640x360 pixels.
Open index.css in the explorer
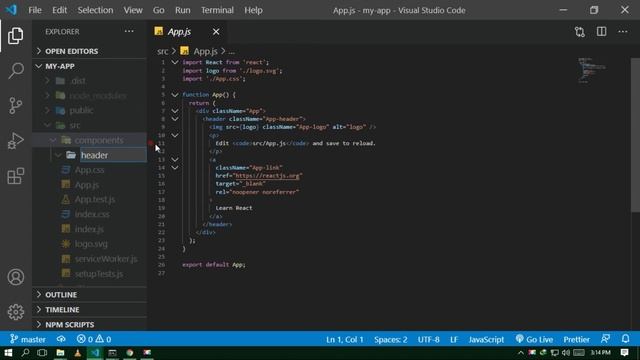click(90, 214)
